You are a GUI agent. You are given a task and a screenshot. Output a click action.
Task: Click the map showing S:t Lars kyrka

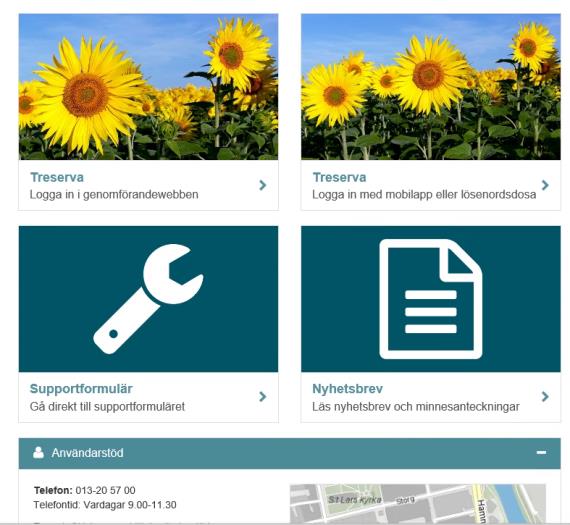[x=418, y=504]
